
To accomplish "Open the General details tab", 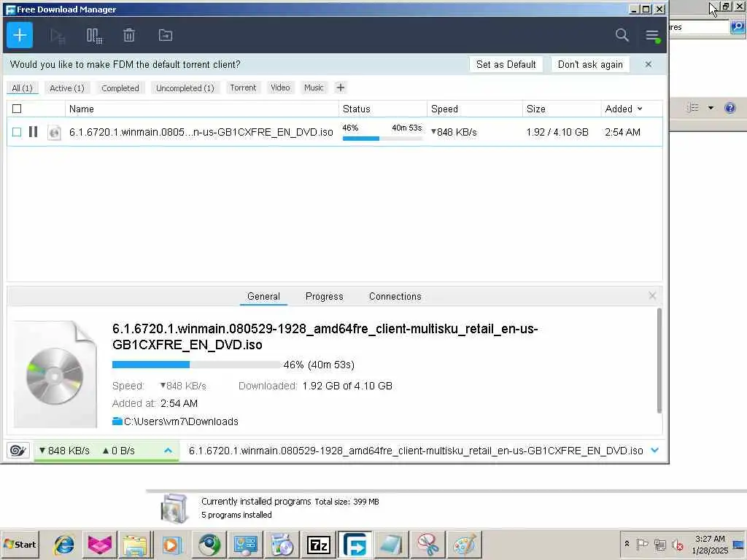I will tap(263, 296).
